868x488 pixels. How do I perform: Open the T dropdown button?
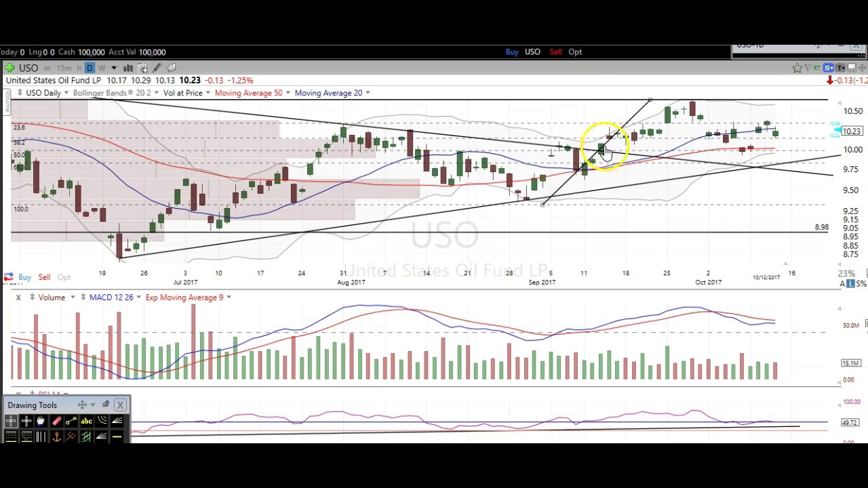841,68
